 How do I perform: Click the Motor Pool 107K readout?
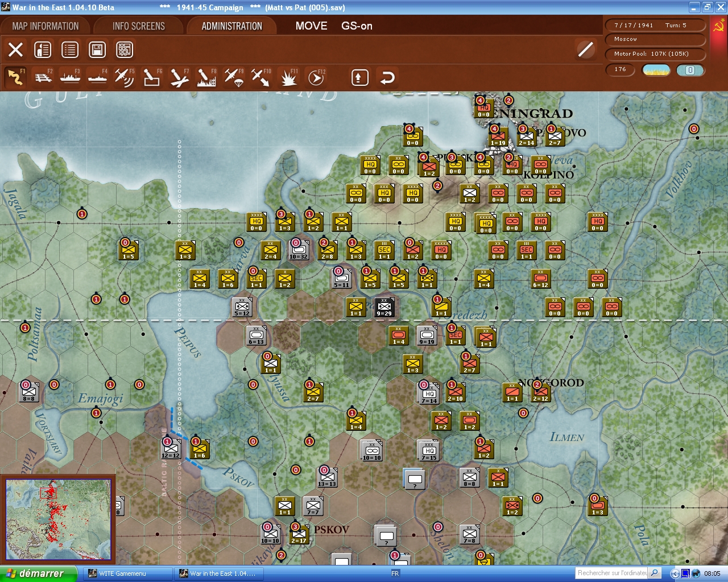pyautogui.click(x=655, y=54)
